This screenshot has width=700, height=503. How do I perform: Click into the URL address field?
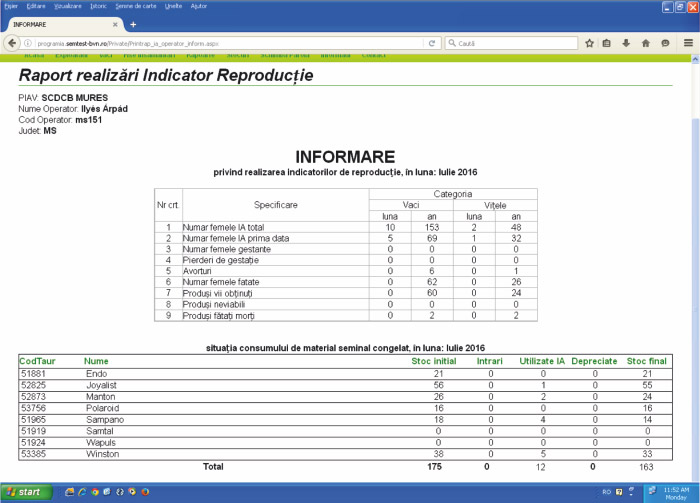[228, 43]
